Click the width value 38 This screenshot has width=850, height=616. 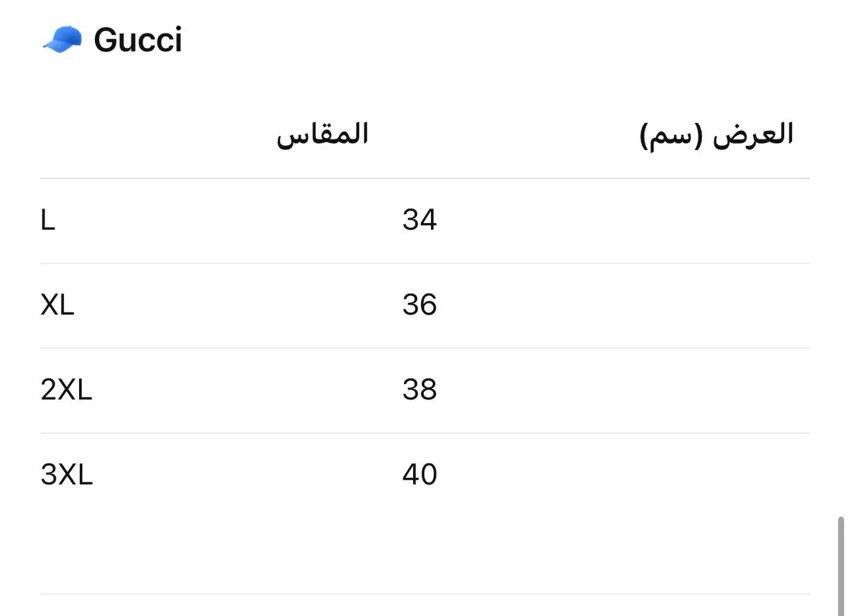(420, 390)
